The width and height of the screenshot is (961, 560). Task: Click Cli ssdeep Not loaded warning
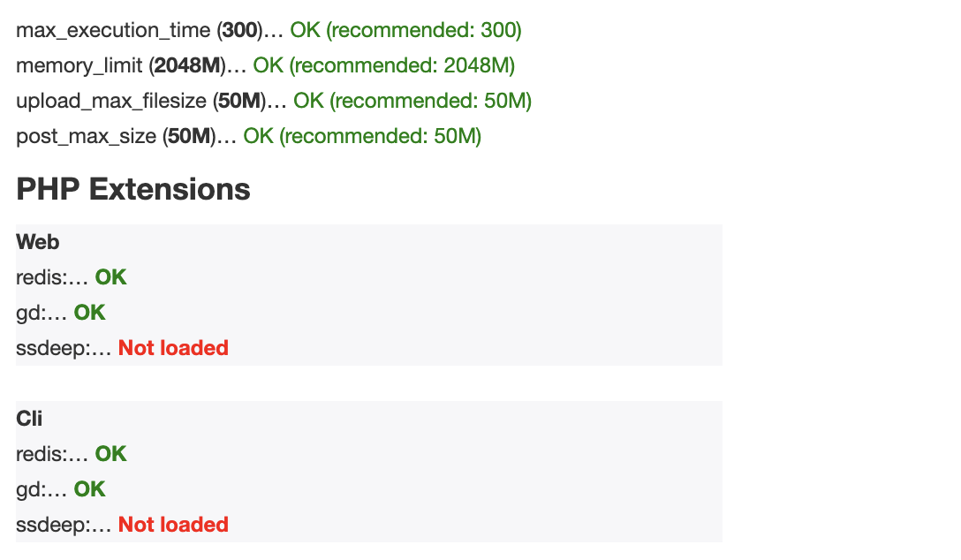(x=173, y=525)
